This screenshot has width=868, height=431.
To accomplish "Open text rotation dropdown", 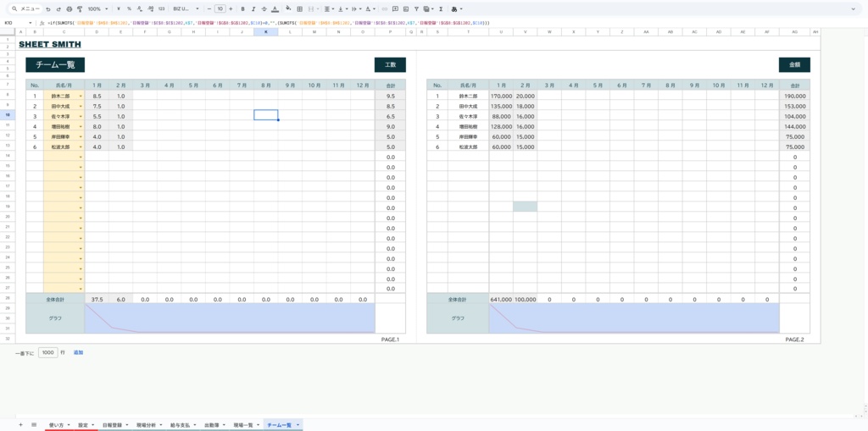I will (x=370, y=9).
